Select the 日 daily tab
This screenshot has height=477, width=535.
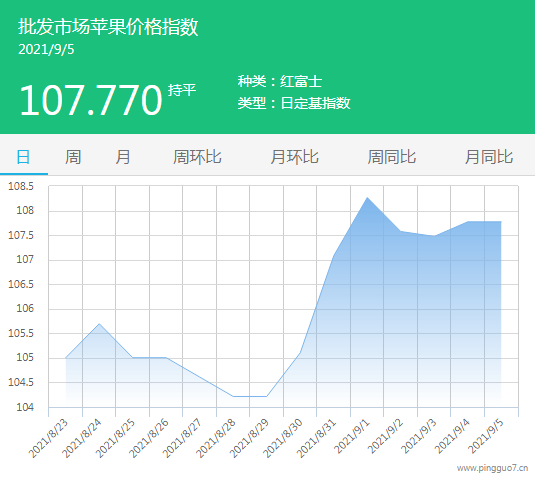(24, 157)
